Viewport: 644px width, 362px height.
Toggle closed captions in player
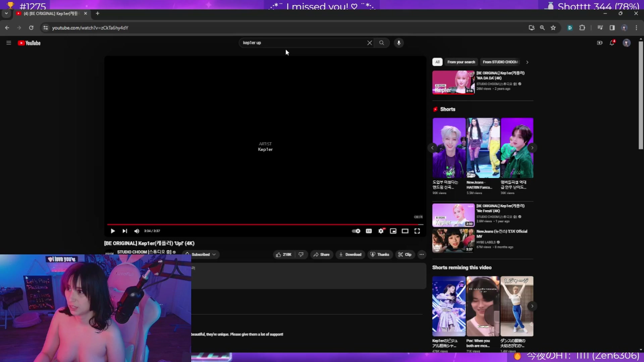point(369,231)
